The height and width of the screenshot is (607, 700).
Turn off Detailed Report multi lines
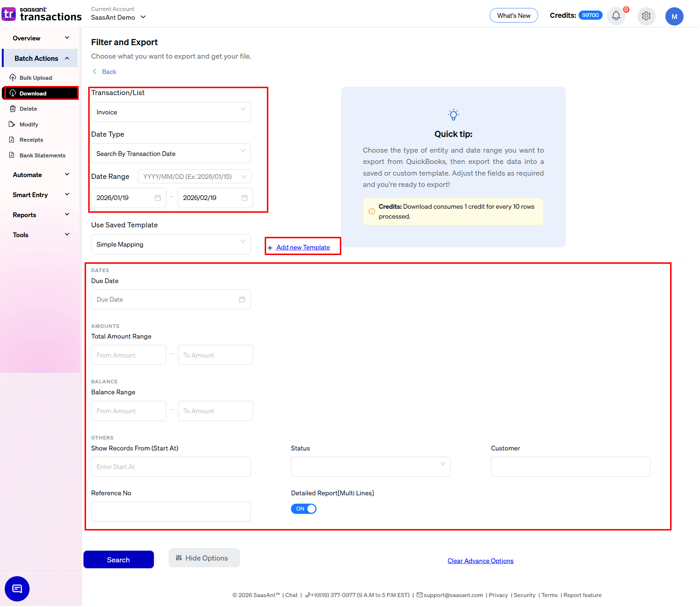point(303,509)
